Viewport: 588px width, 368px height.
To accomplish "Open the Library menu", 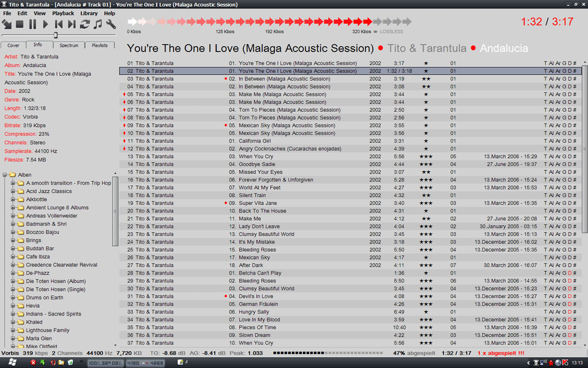I will point(89,13).
